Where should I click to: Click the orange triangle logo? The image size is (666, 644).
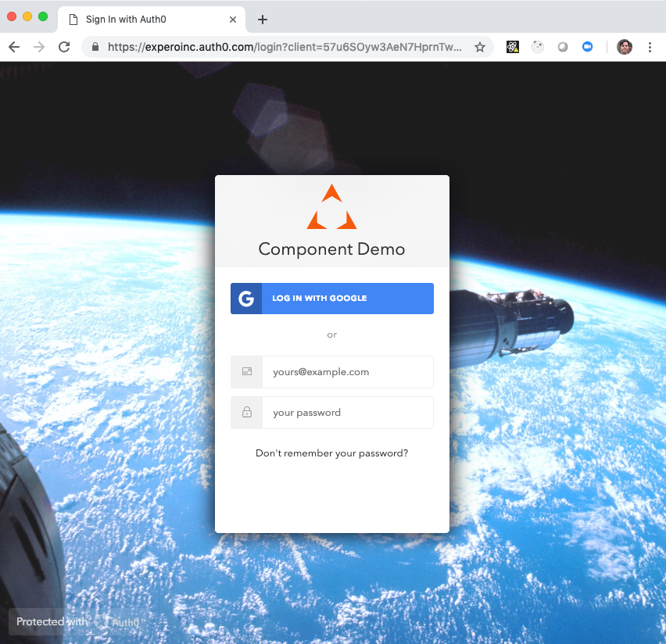331,207
